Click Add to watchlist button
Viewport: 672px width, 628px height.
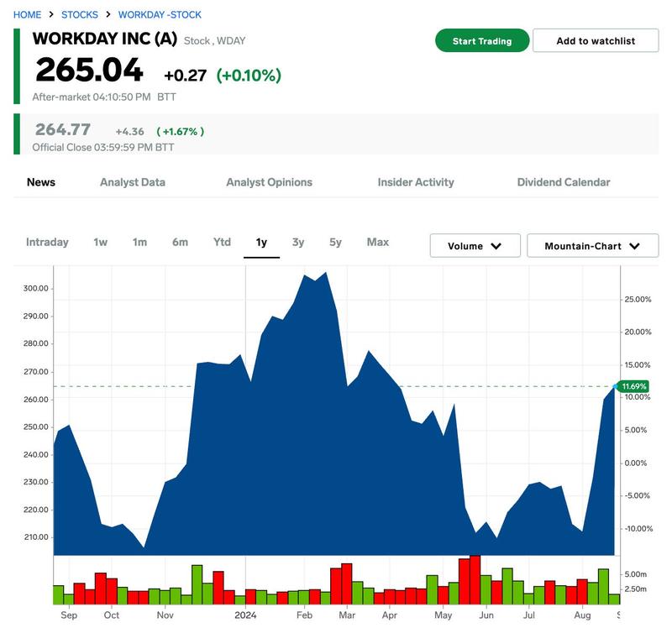point(596,40)
